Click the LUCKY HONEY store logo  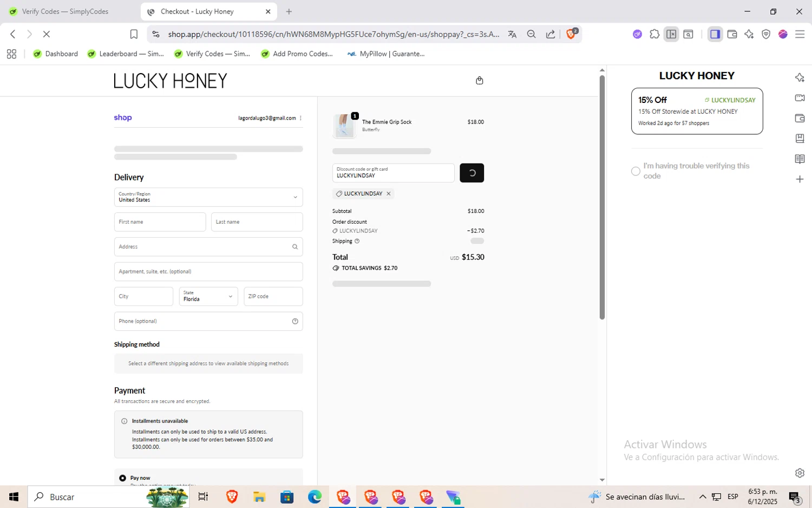click(171, 81)
